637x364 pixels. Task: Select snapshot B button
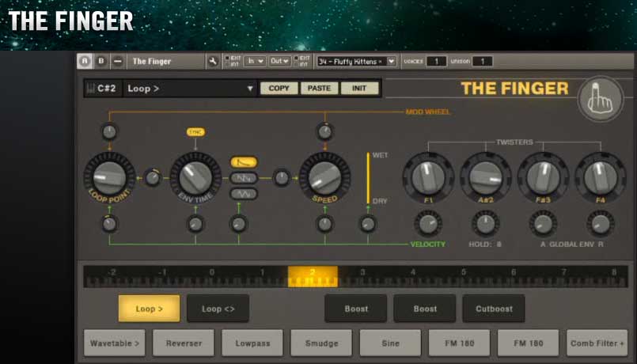(x=101, y=62)
